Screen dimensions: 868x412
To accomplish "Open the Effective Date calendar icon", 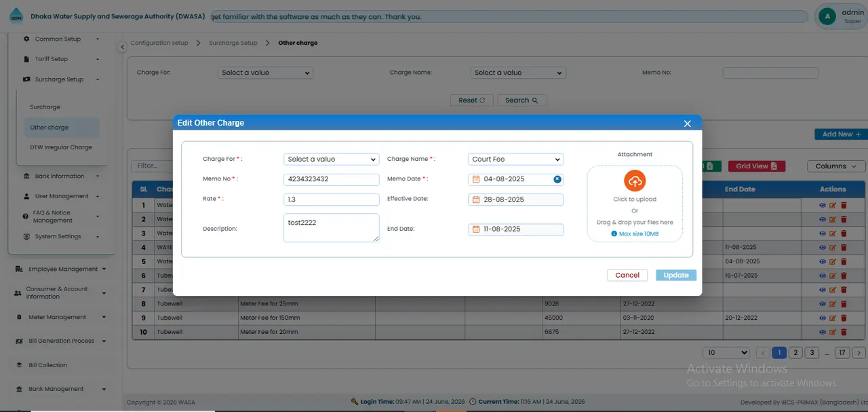I will coord(476,200).
